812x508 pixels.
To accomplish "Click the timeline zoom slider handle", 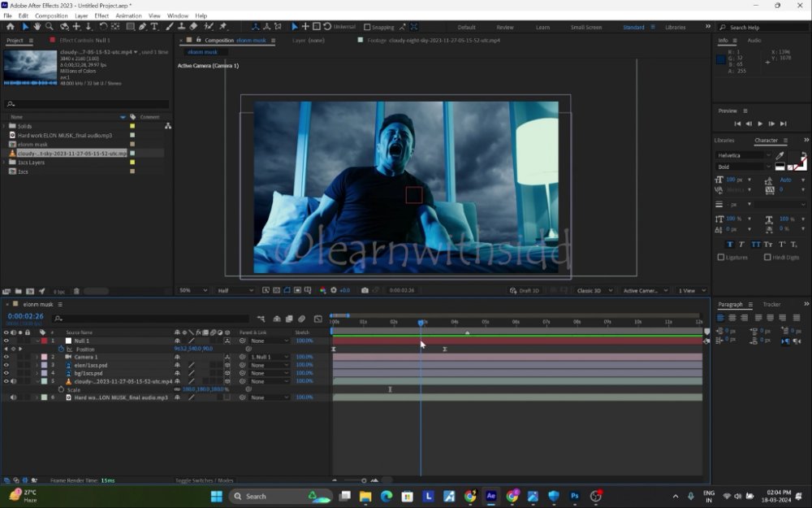I will click(364, 480).
